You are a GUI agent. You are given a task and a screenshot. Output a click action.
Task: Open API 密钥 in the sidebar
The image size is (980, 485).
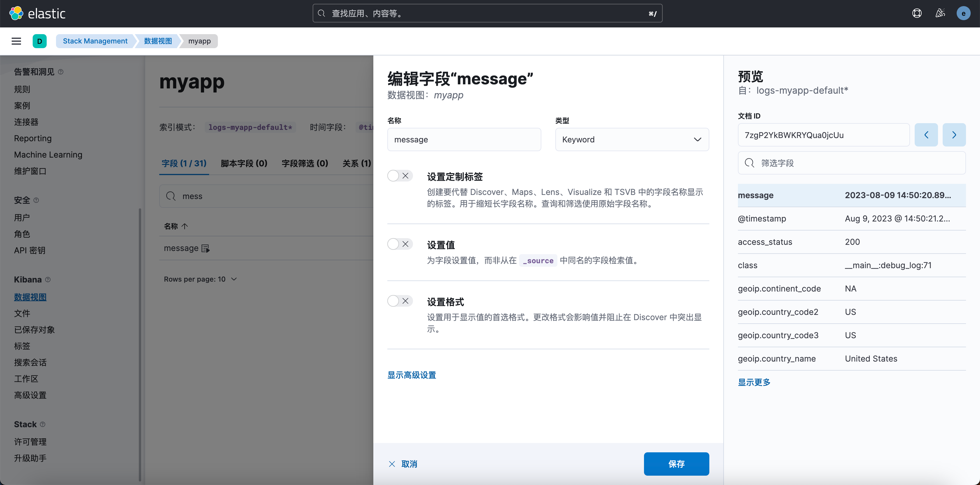30,250
